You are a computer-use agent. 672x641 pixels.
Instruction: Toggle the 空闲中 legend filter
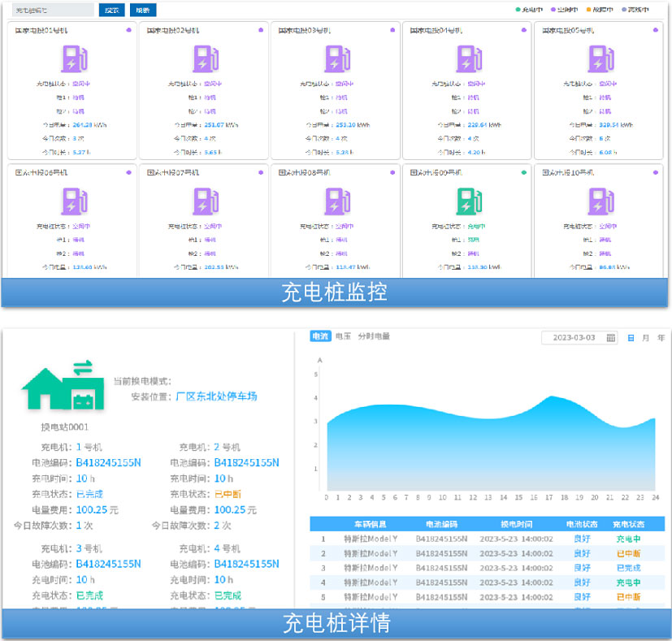[x=563, y=10]
